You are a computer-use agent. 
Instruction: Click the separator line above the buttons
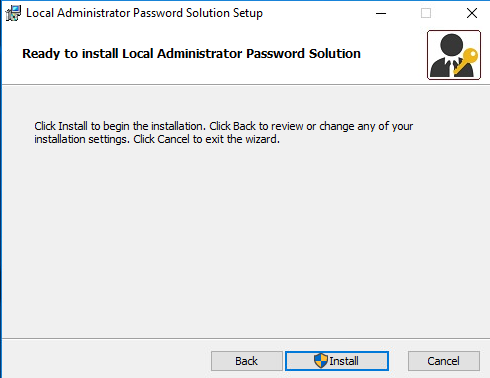[x=246, y=339]
